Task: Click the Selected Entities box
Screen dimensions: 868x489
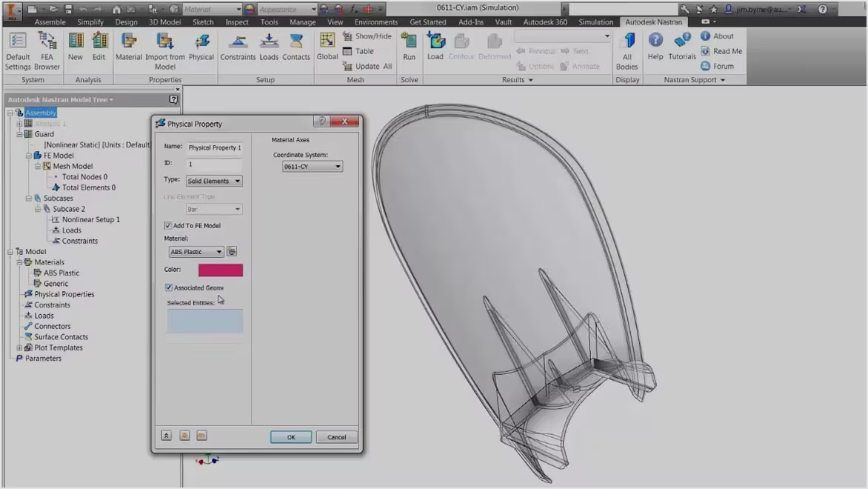Action: pyautogui.click(x=205, y=322)
